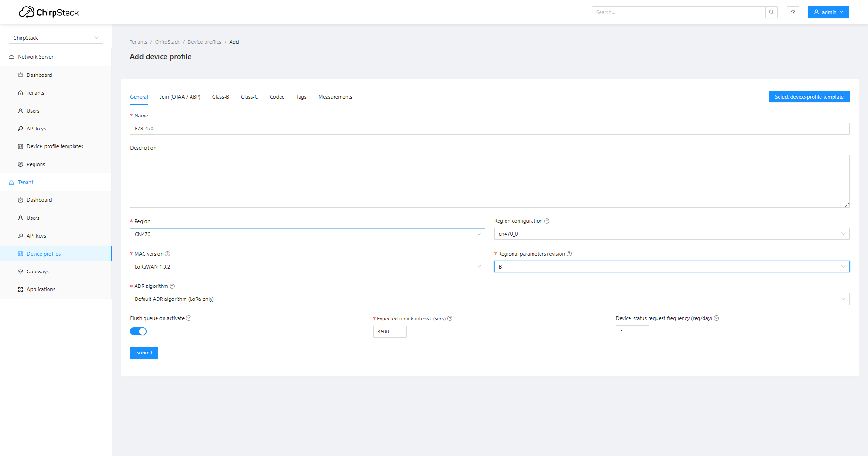The width and height of the screenshot is (868, 456).
Task: Click the search magnifier icon button
Action: click(772, 12)
